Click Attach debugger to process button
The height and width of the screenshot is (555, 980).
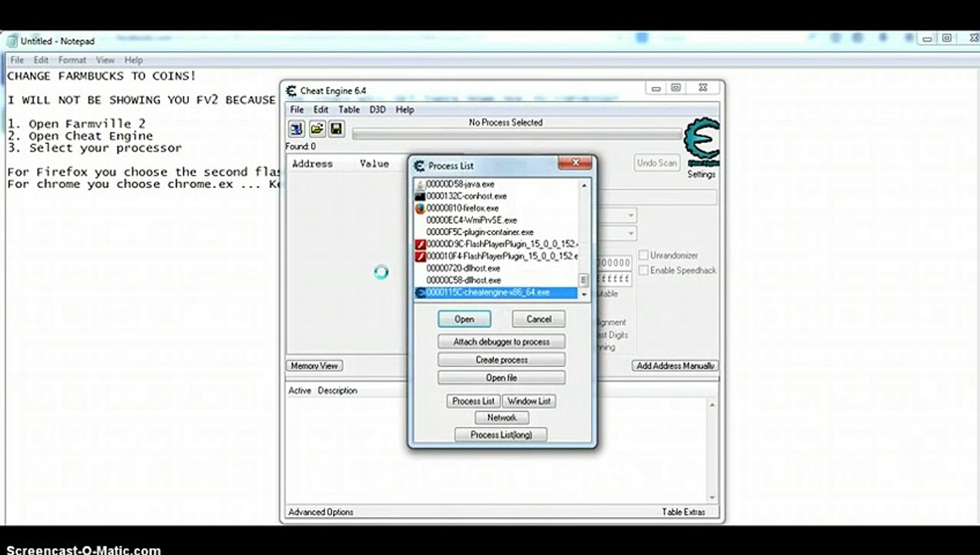tap(502, 341)
